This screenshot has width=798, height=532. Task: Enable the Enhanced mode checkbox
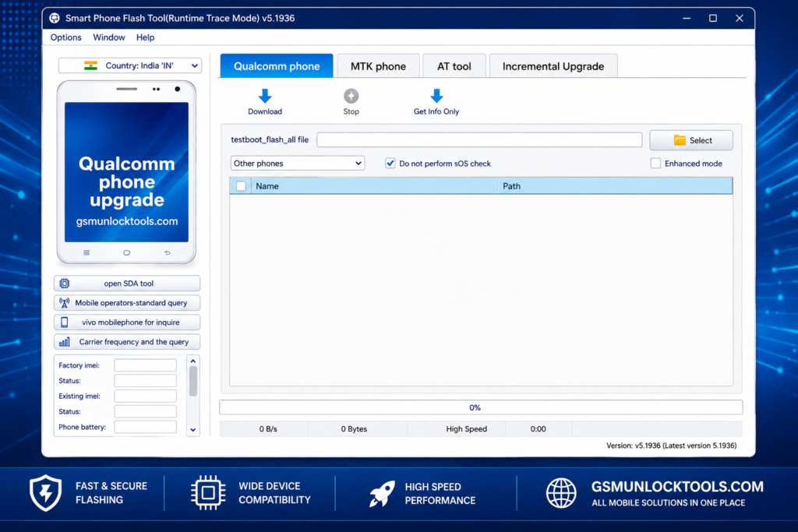[655, 164]
